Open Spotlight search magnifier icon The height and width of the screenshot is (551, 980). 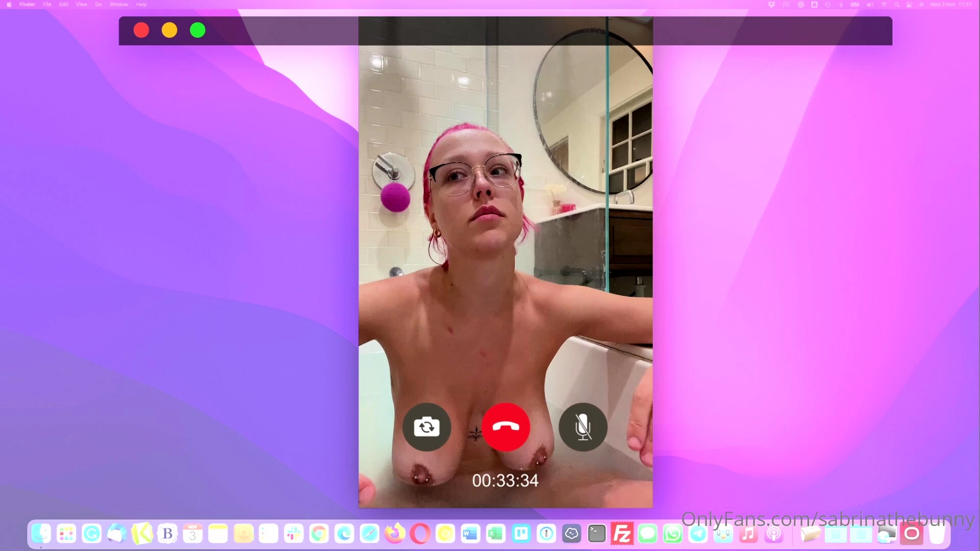[x=897, y=5]
